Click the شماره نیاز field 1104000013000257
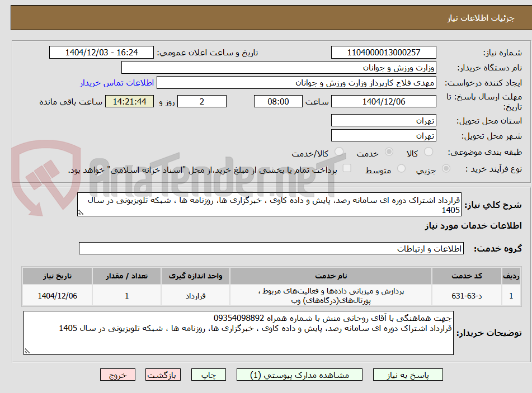Image resolution: width=532 pixels, height=393 pixels. (383, 53)
